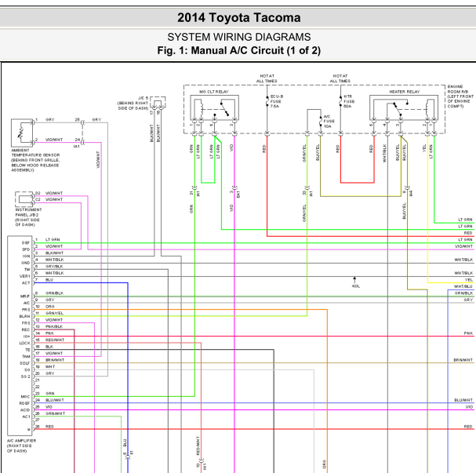
Task: Select the "RED/WHT" wire label at pin 15
Action: tap(55, 340)
